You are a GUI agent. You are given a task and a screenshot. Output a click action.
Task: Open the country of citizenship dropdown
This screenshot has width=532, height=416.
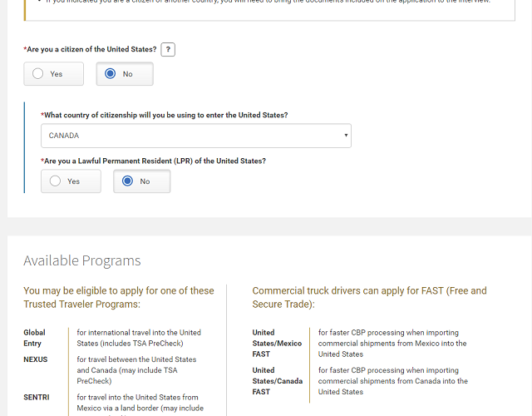[196, 136]
